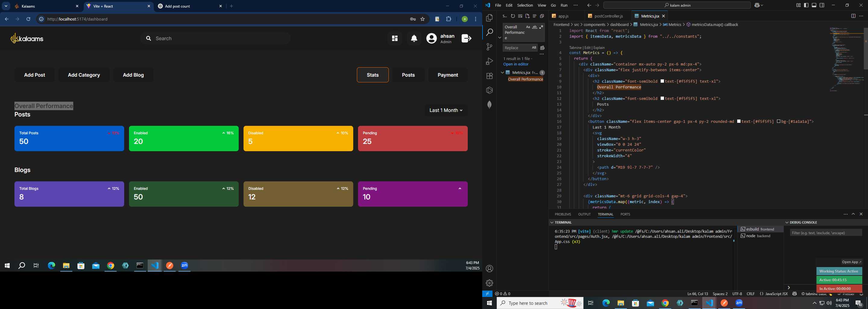This screenshot has width=868, height=309.
Task: Toggle Primary Side Bar visibility
Action: click(x=806, y=5)
